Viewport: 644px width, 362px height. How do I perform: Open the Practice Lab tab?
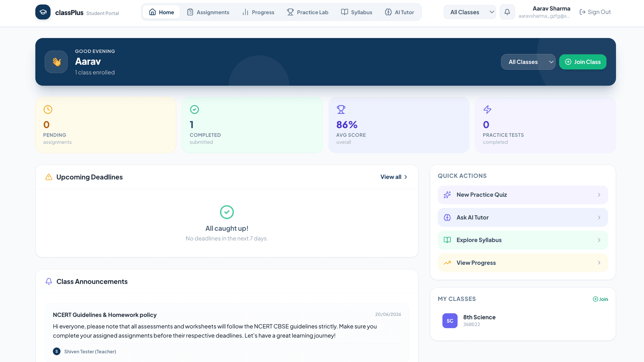click(308, 12)
